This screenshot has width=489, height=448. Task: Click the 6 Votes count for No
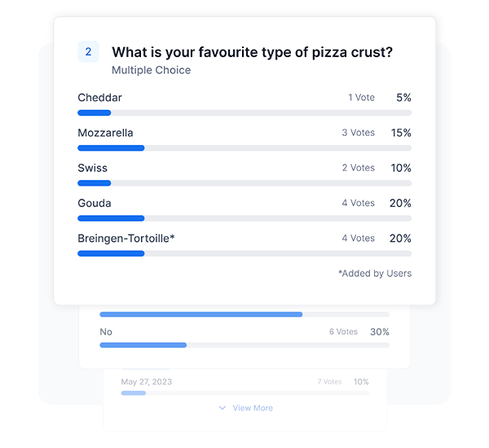point(343,332)
